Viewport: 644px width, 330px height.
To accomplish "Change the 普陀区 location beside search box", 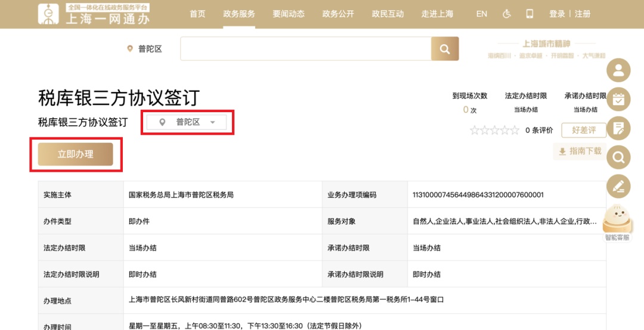I will point(145,49).
